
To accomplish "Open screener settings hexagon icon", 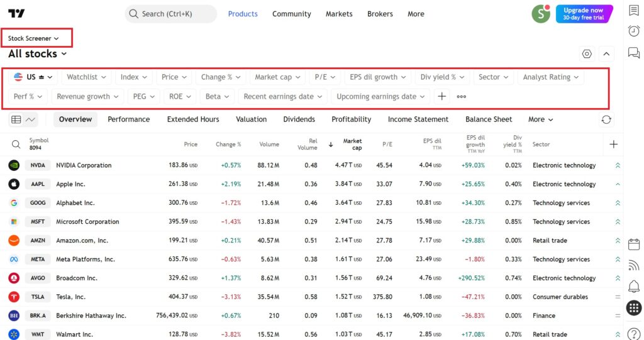I will [x=587, y=54].
